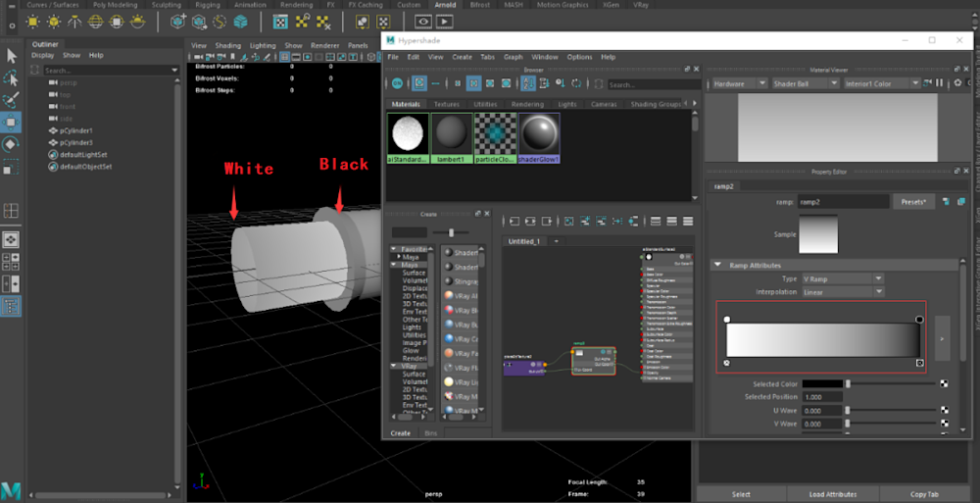Collapse the Ramp Attributes section

717,265
